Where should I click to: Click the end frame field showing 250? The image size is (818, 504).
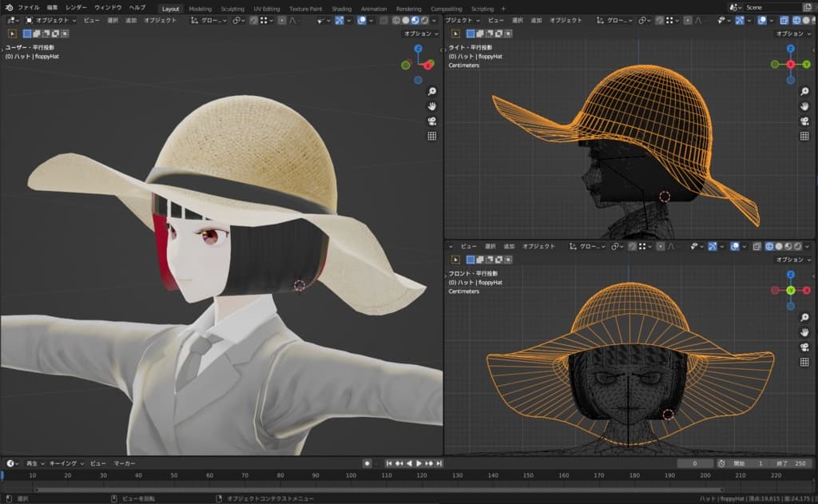pos(789,463)
